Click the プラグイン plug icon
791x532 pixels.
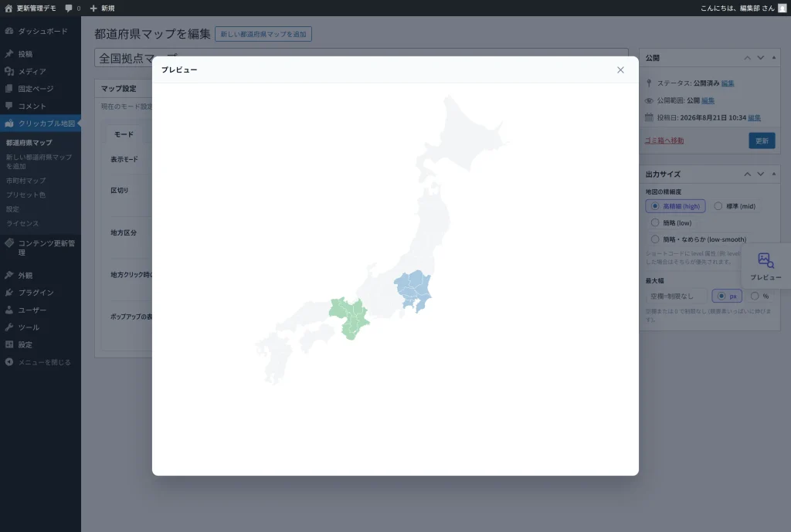9,293
